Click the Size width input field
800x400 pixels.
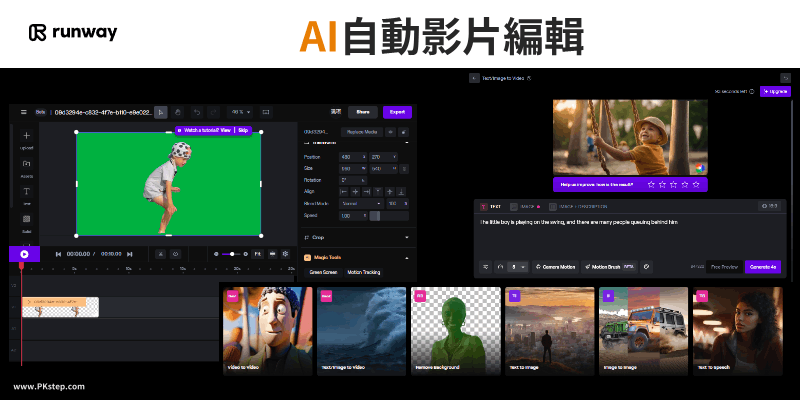tap(353, 168)
